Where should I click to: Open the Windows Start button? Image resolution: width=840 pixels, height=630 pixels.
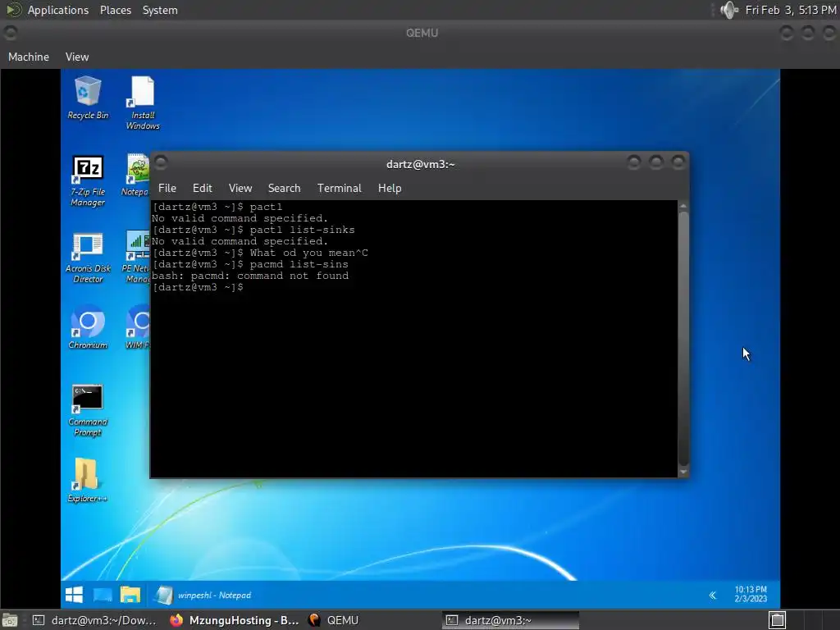74,595
